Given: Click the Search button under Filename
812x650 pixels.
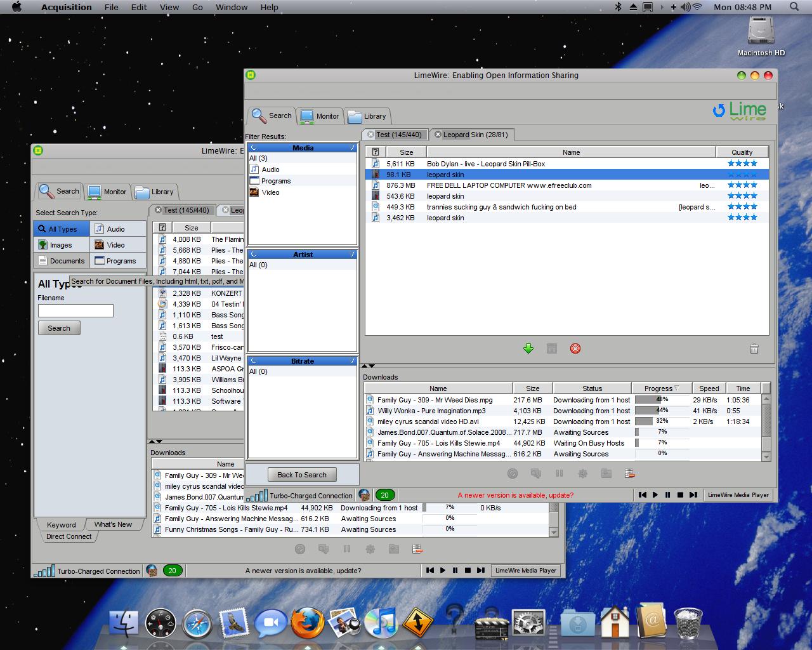Looking at the screenshot, I should coord(59,328).
